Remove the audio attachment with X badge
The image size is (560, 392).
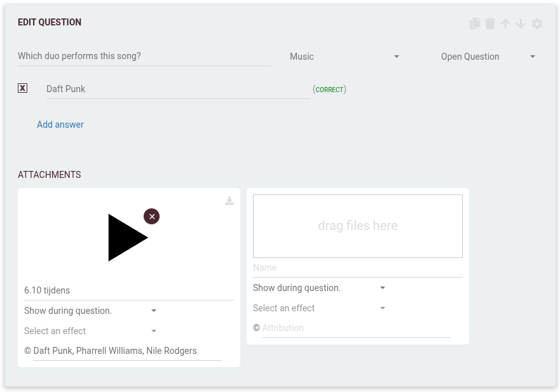coord(151,216)
